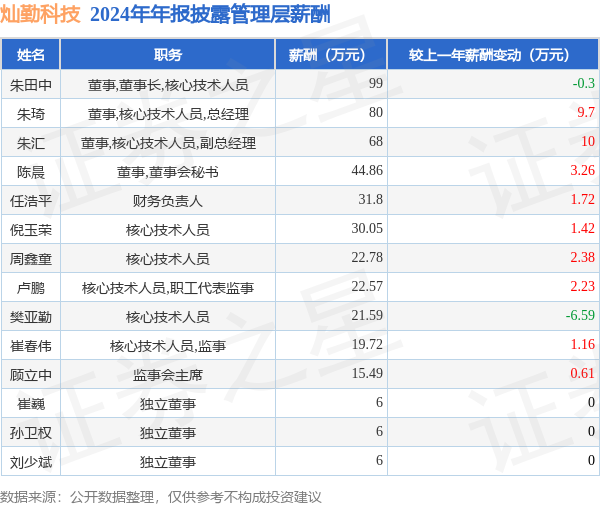Click salary value 80

(376, 112)
